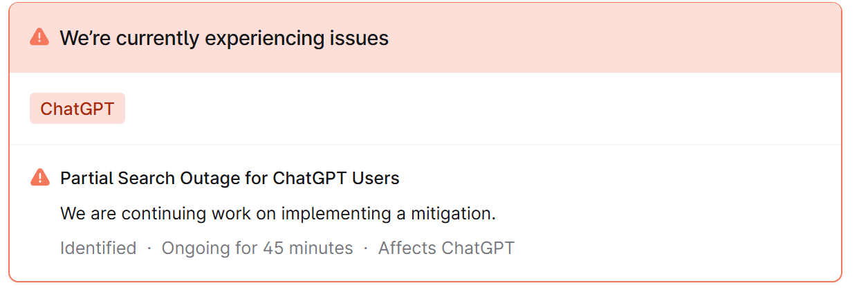
Task: Click "Users" at the end of incident title
Action: [376, 178]
